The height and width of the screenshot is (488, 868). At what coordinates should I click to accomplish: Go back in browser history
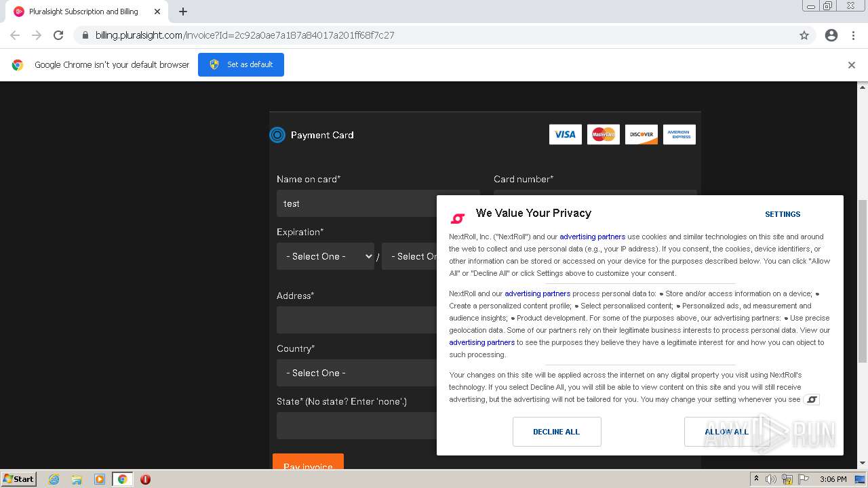pyautogui.click(x=15, y=35)
